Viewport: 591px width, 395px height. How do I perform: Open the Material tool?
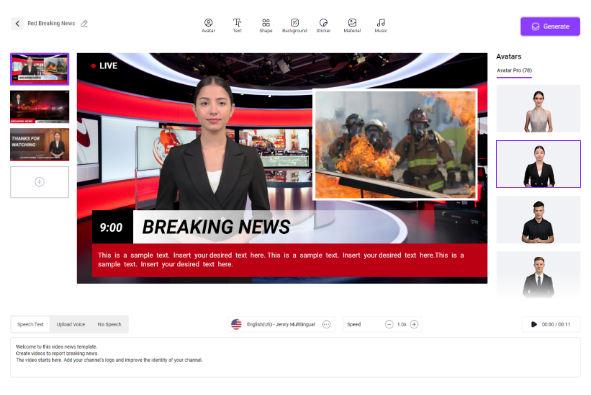[x=352, y=26]
